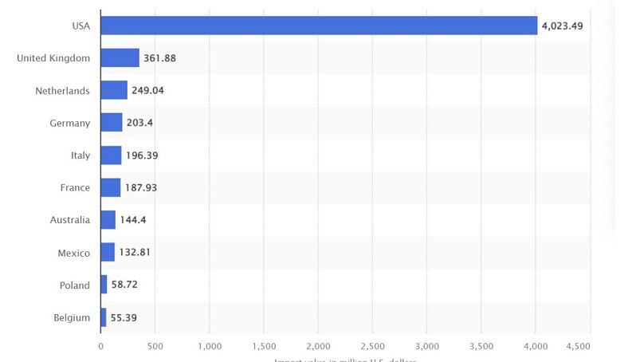The height and width of the screenshot is (362, 644).
Task: Click the USA axis label
Action: [x=80, y=26]
